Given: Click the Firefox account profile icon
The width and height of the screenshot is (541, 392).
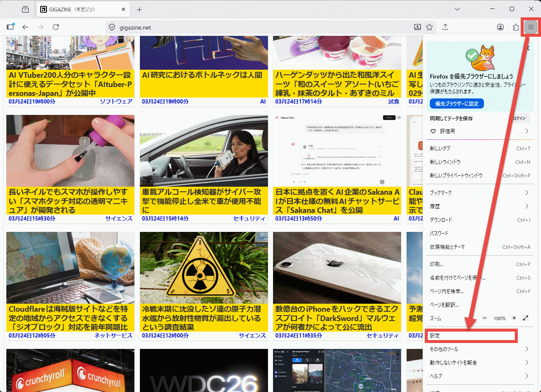Looking at the screenshot, I should coord(500,27).
